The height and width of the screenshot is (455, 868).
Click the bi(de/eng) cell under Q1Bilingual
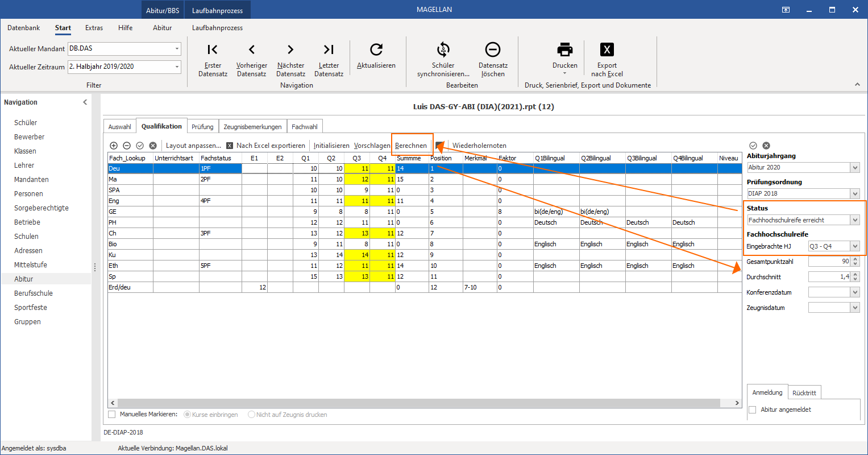click(x=556, y=212)
